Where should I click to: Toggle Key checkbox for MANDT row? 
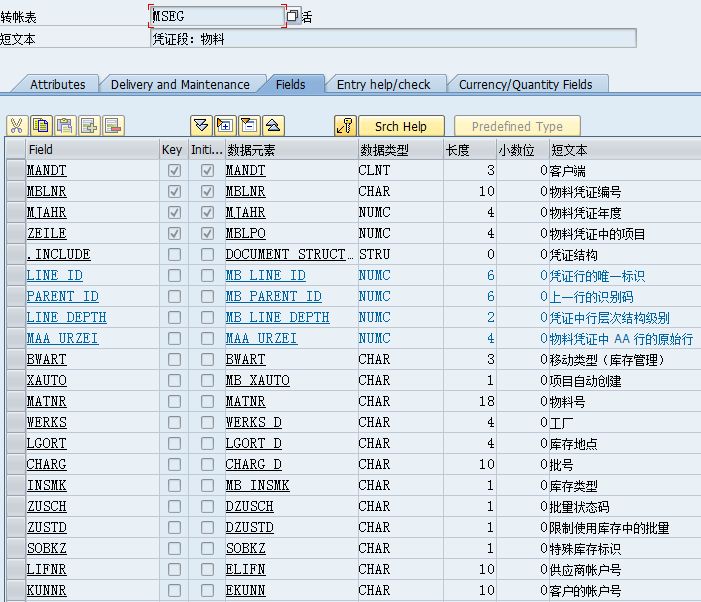coord(174,170)
